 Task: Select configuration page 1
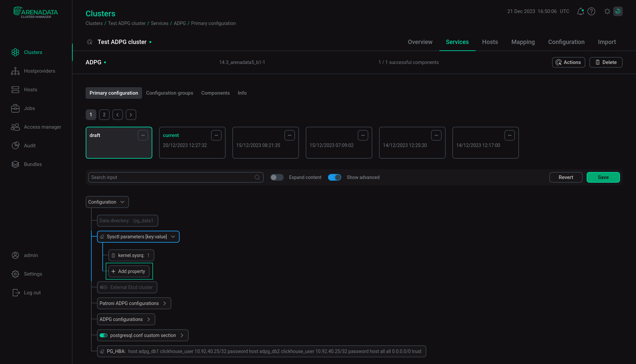point(91,115)
